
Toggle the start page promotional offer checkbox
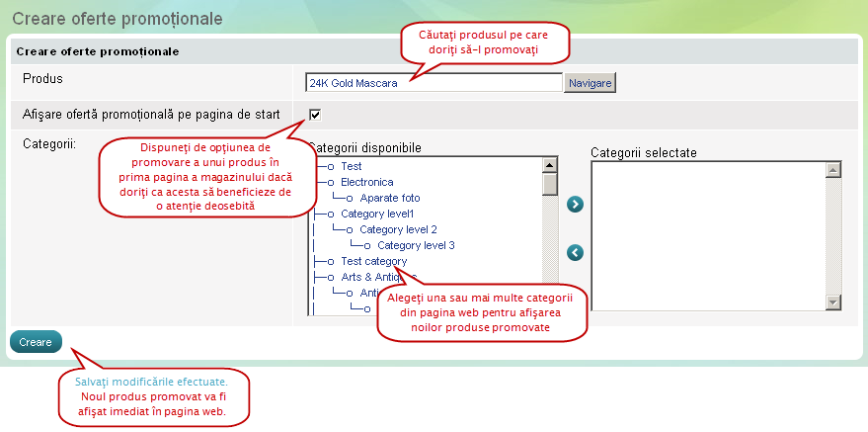(315, 115)
